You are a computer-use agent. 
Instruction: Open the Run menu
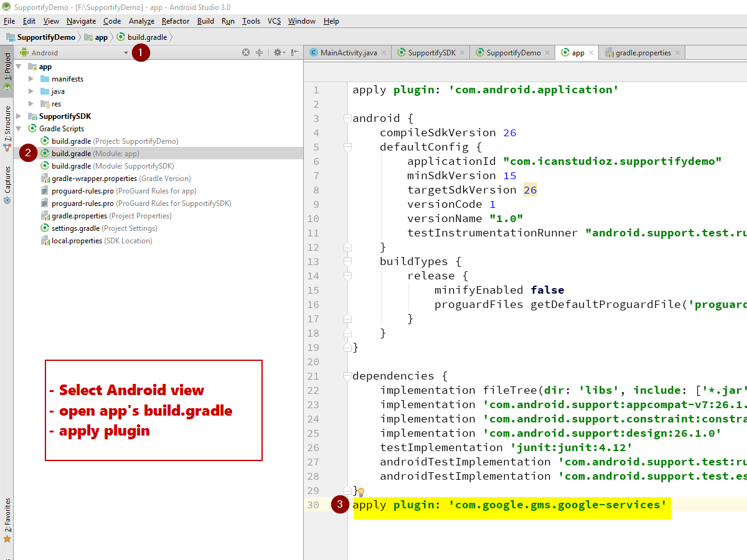(x=228, y=21)
